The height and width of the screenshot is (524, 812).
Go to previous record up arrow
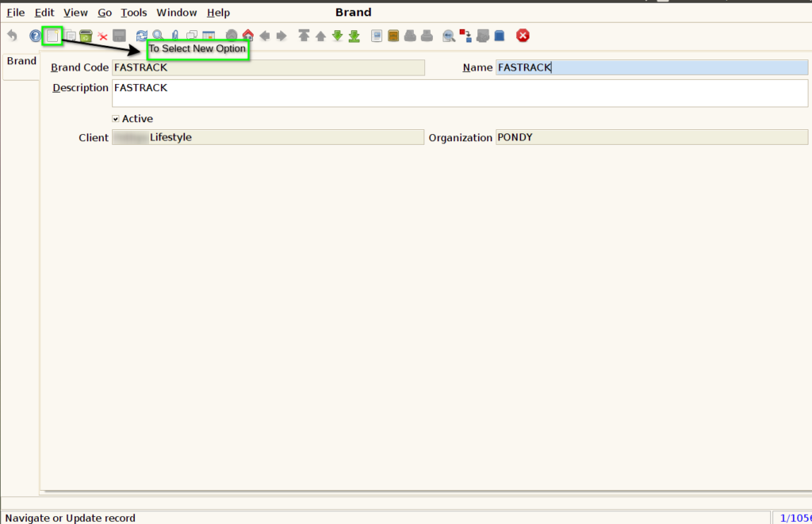tap(320, 36)
